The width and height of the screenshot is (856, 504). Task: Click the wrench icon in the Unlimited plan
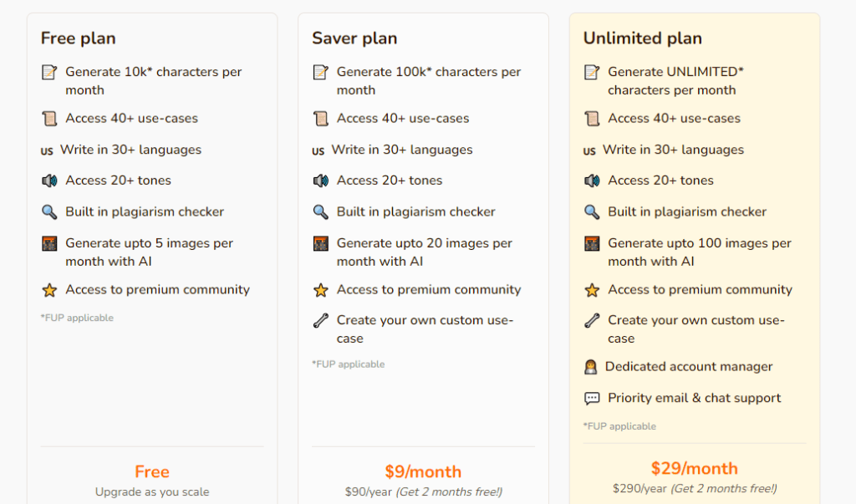(x=592, y=320)
